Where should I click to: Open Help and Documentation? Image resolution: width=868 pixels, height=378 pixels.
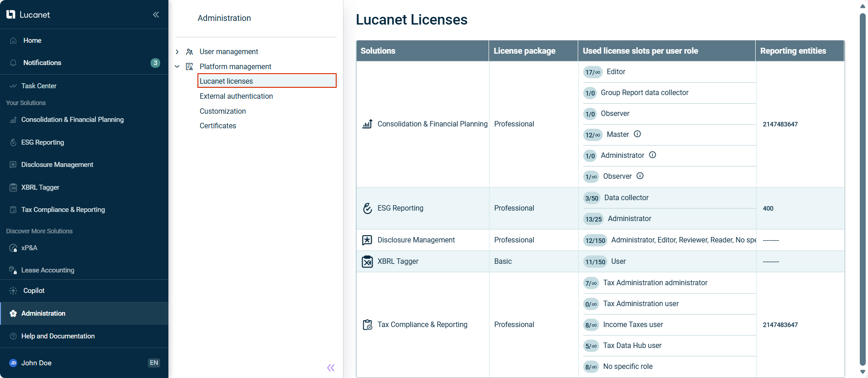[58, 336]
